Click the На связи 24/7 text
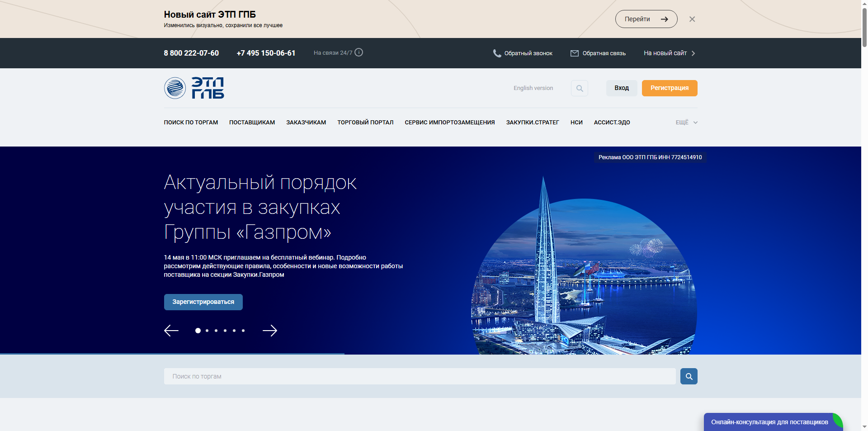 (333, 53)
